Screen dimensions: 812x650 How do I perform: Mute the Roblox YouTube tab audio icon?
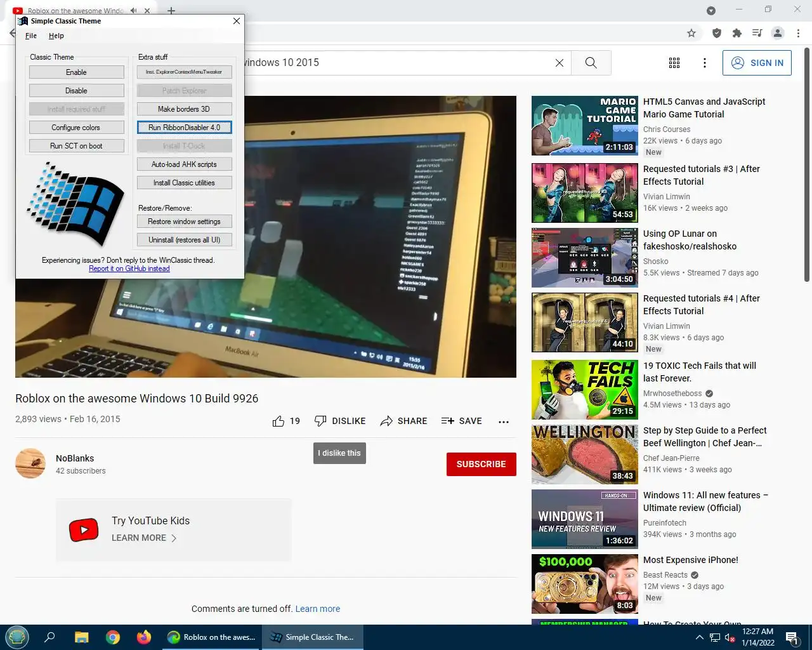click(x=134, y=11)
